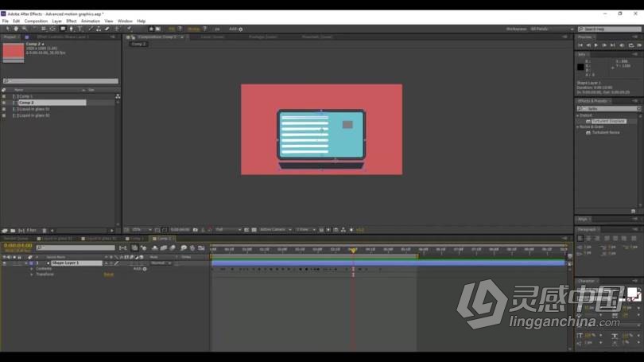Image resolution: width=644 pixels, height=362 pixels.
Task: Select the Zoom magnifier tool
Action: click(24, 29)
